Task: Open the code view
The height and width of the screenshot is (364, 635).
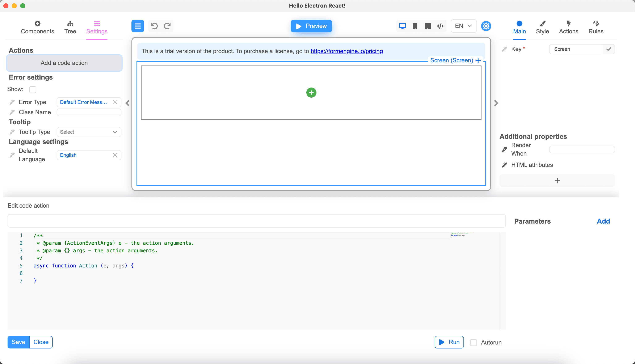Action: coord(440,26)
